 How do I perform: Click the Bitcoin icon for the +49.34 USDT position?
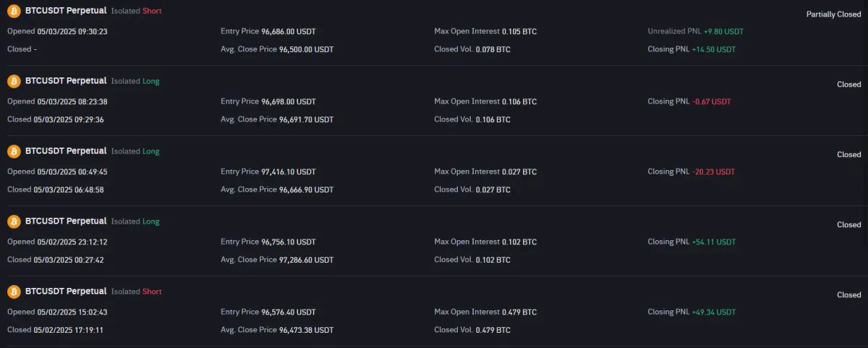pyautogui.click(x=14, y=292)
